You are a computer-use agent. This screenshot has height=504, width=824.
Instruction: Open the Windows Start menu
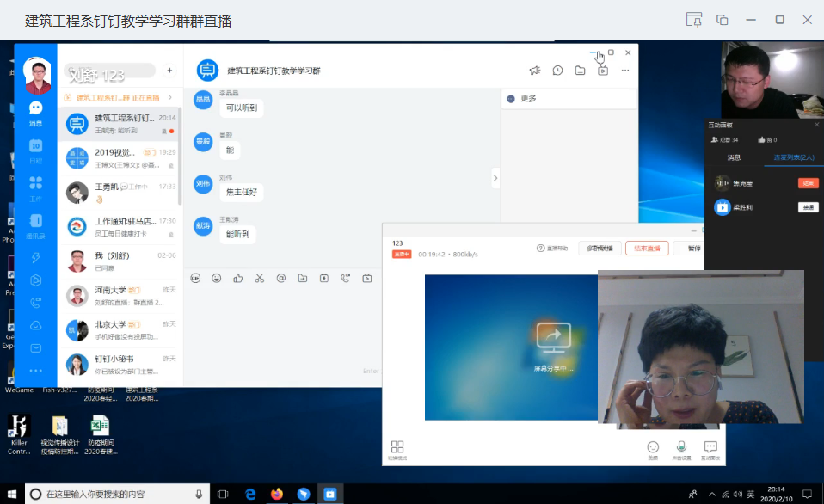(11, 494)
